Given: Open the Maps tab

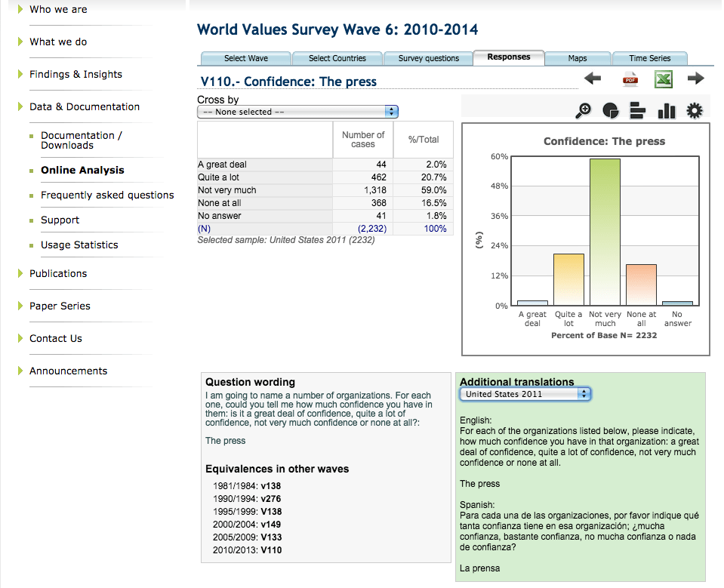Looking at the screenshot, I should click(577, 58).
